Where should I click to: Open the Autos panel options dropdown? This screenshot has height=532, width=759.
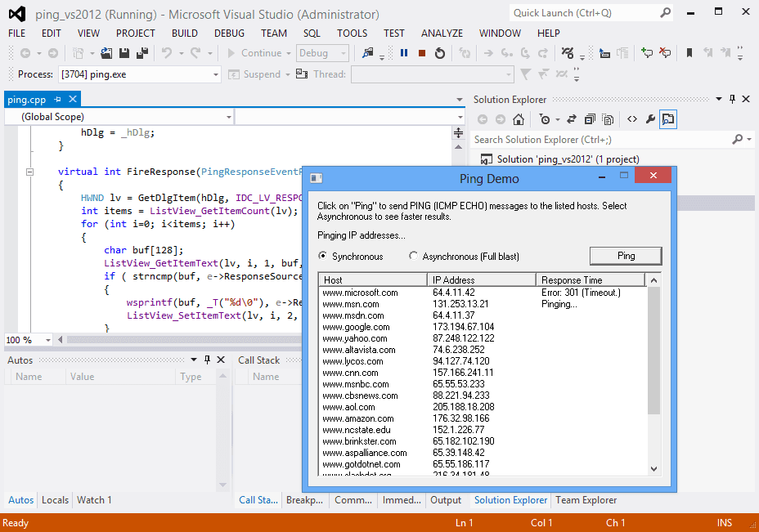[194, 360]
